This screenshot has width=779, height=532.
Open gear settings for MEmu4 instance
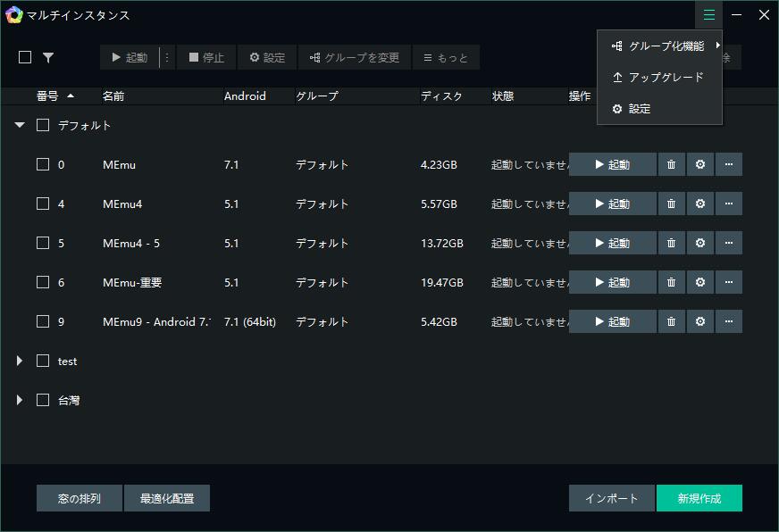point(699,204)
